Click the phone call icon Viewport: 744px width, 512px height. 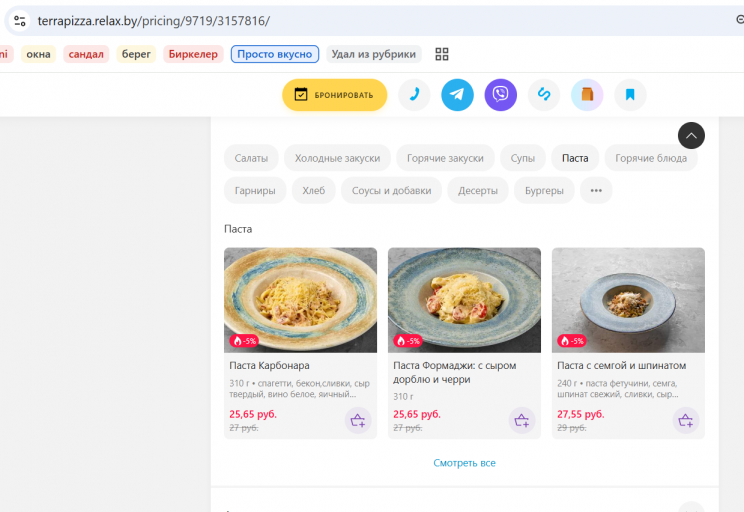click(414, 95)
